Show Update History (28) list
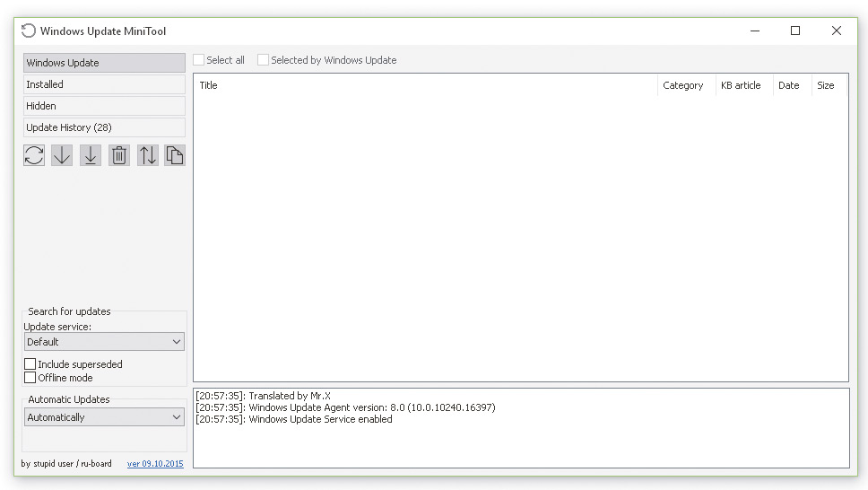The height and width of the screenshot is (490, 868). (x=104, y=127)
